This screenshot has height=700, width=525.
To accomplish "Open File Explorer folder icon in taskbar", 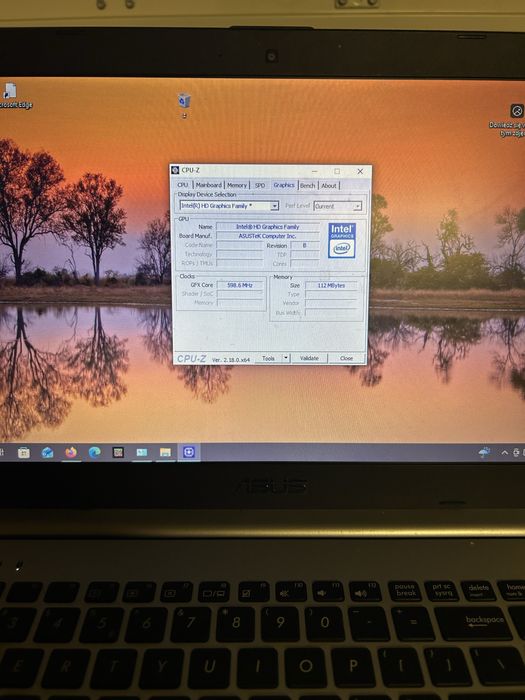I will [x=165, y=452].
